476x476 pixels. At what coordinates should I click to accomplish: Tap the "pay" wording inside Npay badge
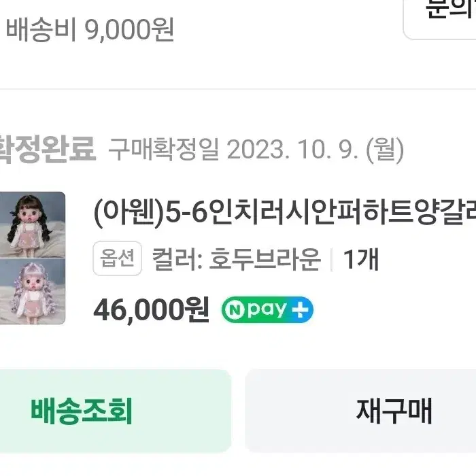[267, 310]
